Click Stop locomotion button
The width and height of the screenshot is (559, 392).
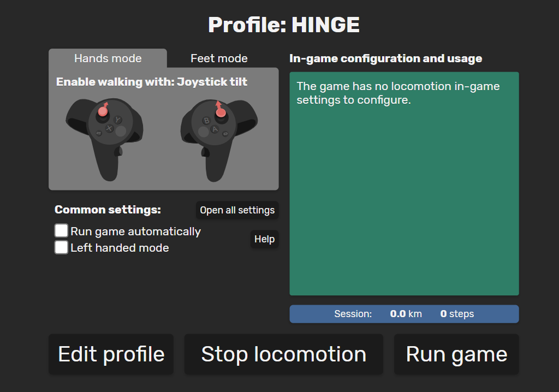click(284, 354)
